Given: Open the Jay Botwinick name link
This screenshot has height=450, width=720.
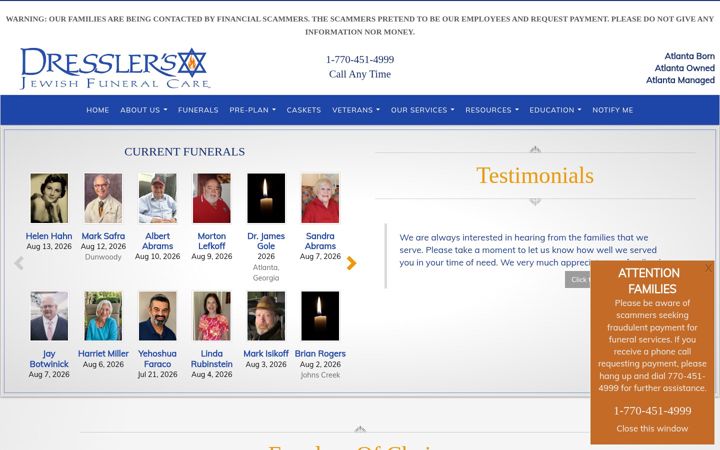Looking at the screenshot, I should 49,359.
